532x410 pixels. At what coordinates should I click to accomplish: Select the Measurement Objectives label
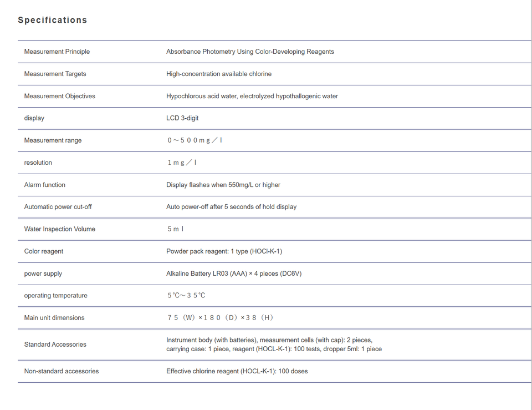[x=60, y=96]
